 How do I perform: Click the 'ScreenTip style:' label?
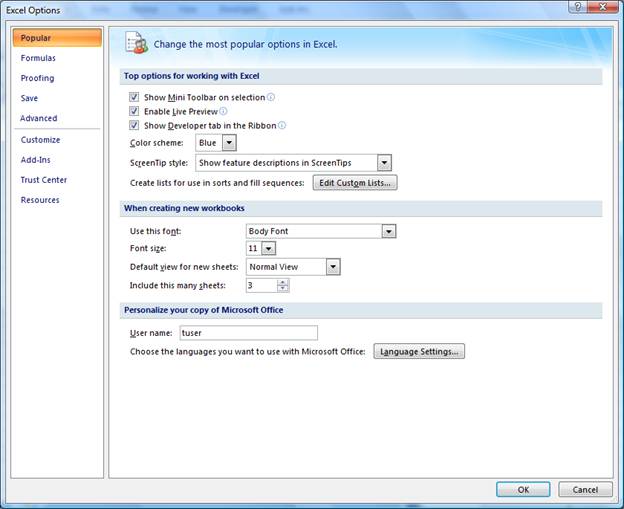pyautogui.click(x=159, y=163)
